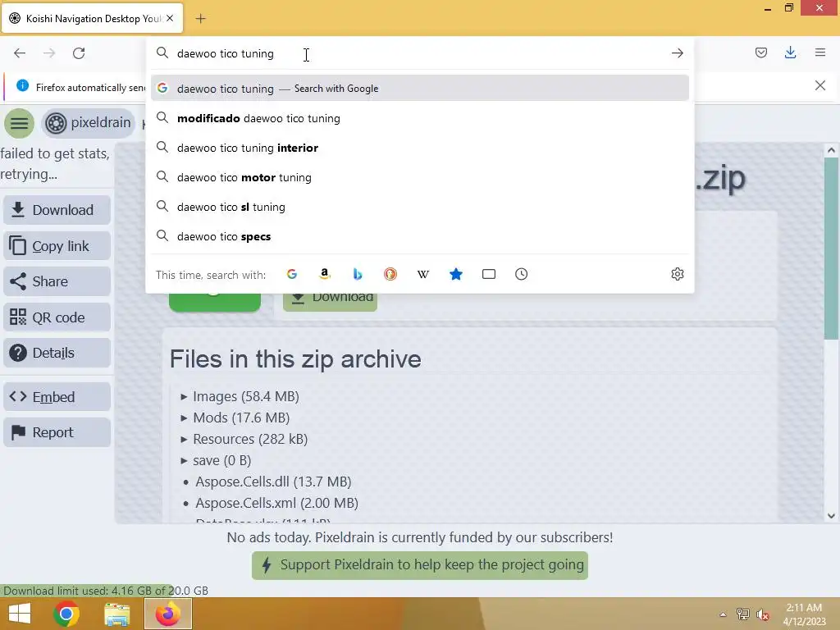Dismiss the Firefox notification bar

pos(819,85)
